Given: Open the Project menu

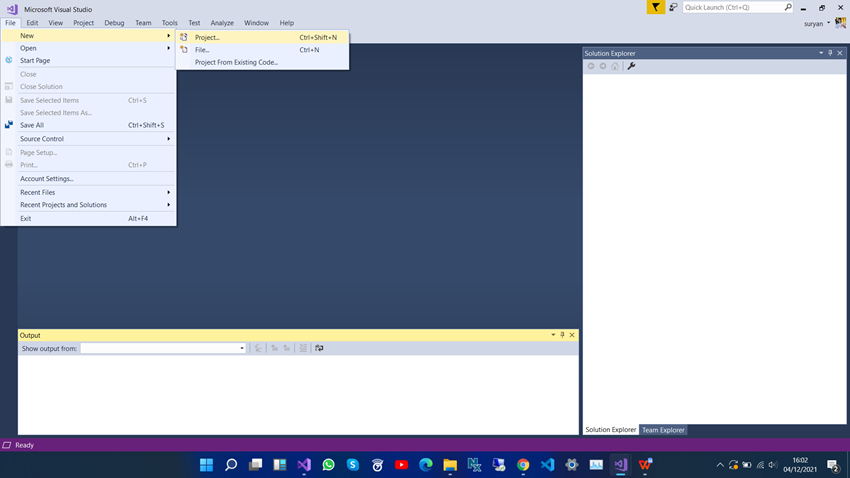Looking at the screenshot, I should [x=83, y=23].
